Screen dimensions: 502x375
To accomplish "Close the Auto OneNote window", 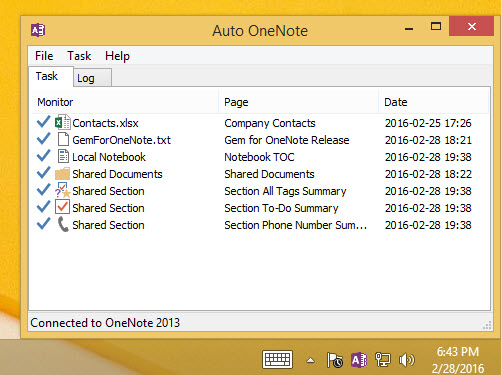I will pyautogui.click(x=471, y=26).
